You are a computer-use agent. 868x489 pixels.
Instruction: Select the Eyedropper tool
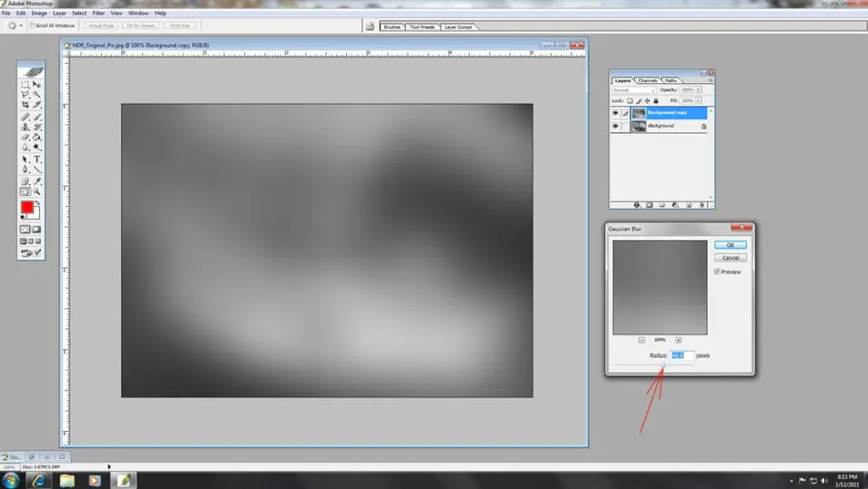(x=37, y=181)
